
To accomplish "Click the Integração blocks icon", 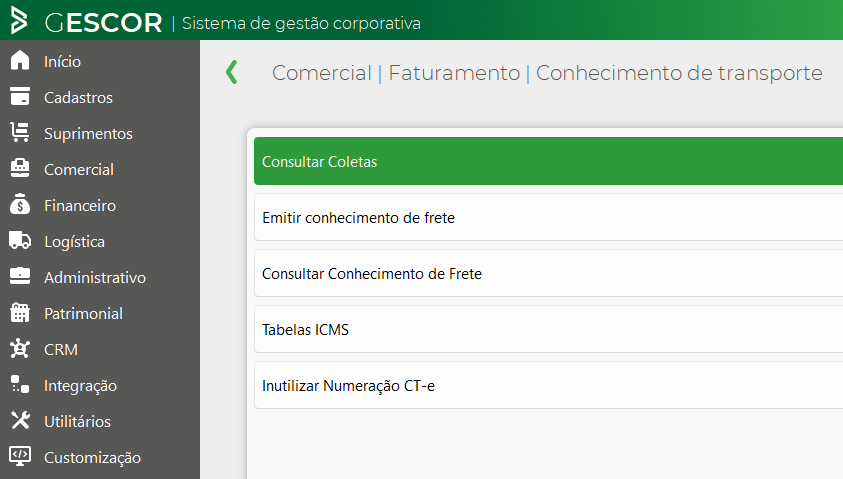I will click(x=20, y=384).
